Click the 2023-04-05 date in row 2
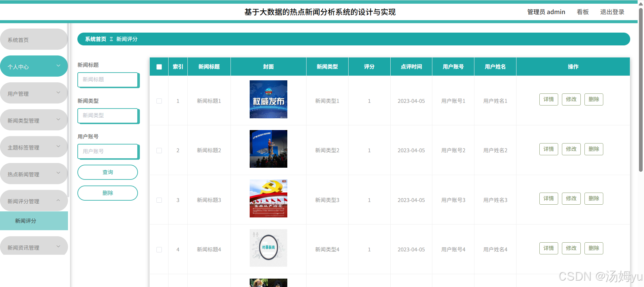The height and width of the screenshot is (287, 644). click(x=411, y=150)
